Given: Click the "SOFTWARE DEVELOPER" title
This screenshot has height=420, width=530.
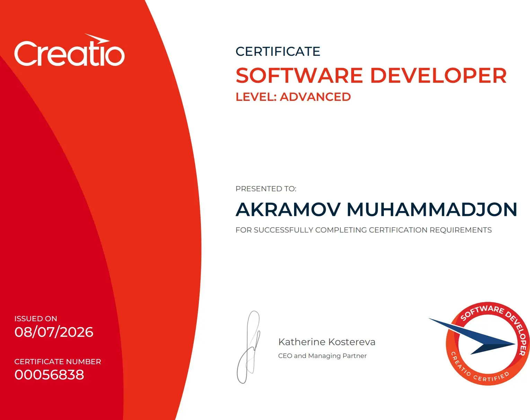Looking at the screenshot, I should [371, 76].
